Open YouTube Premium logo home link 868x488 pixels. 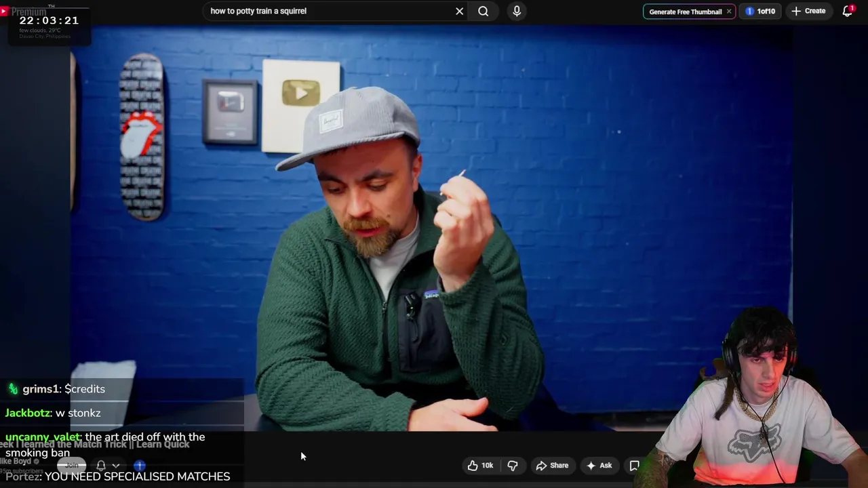[24, 12]
